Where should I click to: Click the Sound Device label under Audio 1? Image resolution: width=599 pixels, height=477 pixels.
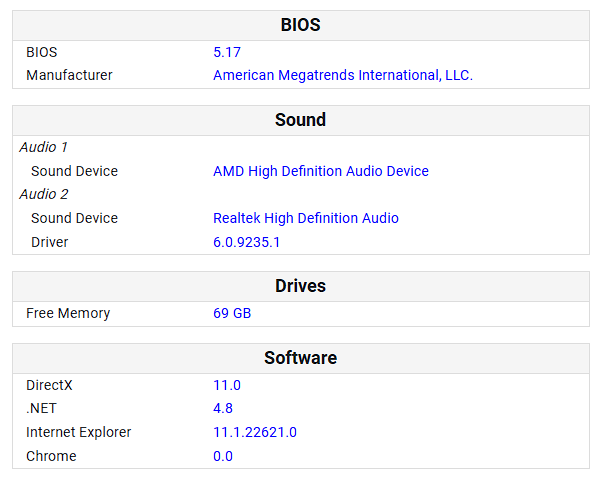[74, 171]
